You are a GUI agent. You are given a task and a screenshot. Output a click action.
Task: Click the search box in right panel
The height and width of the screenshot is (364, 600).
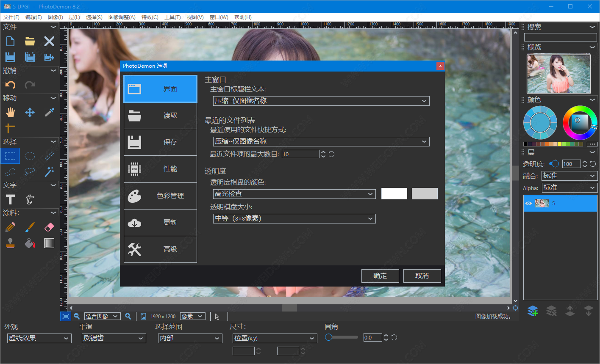[560, 37]
